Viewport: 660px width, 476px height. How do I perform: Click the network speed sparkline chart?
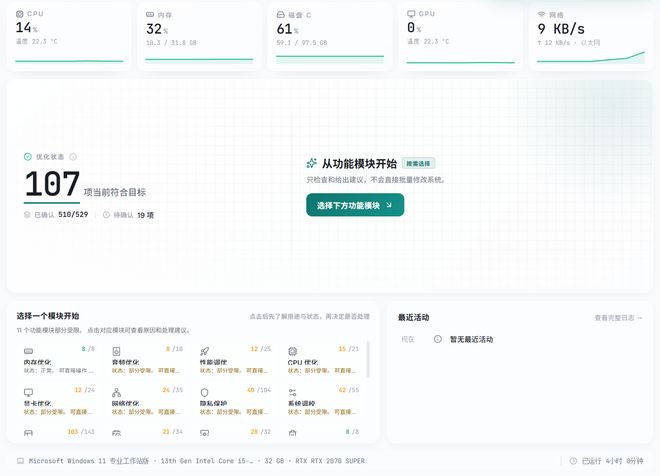coord(591,58)
